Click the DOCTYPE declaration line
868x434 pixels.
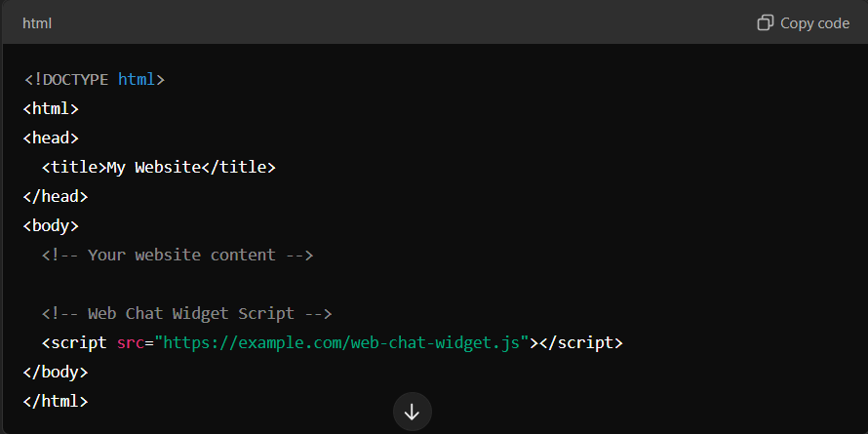(x=94, y=79)
